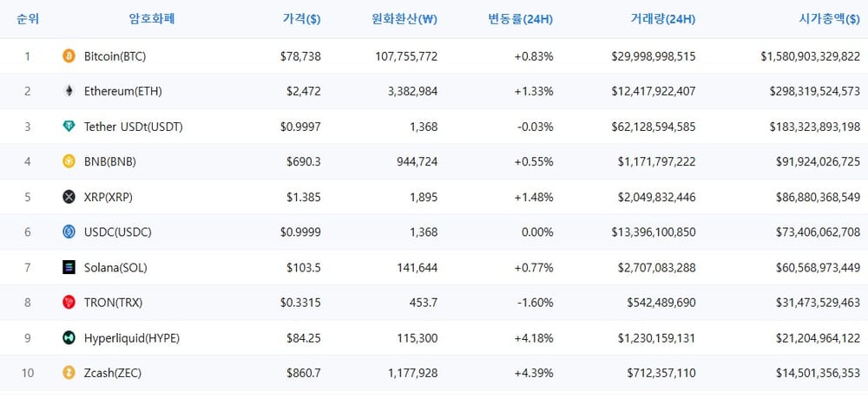Sort by 시가총액($) column header

tap(829, 19)
